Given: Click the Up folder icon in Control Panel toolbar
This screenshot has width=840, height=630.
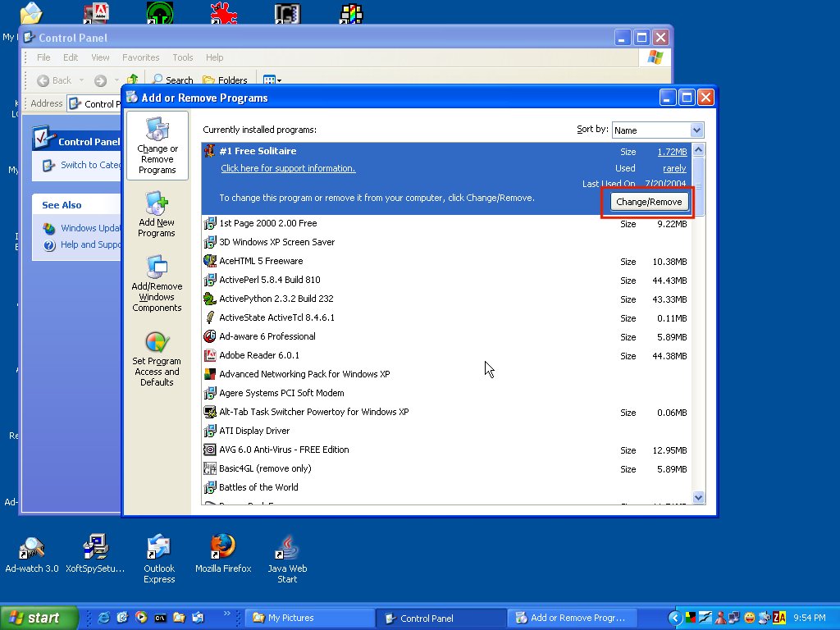Looking at the screenshot, I should pyautogui.click(x=132, y=80).
